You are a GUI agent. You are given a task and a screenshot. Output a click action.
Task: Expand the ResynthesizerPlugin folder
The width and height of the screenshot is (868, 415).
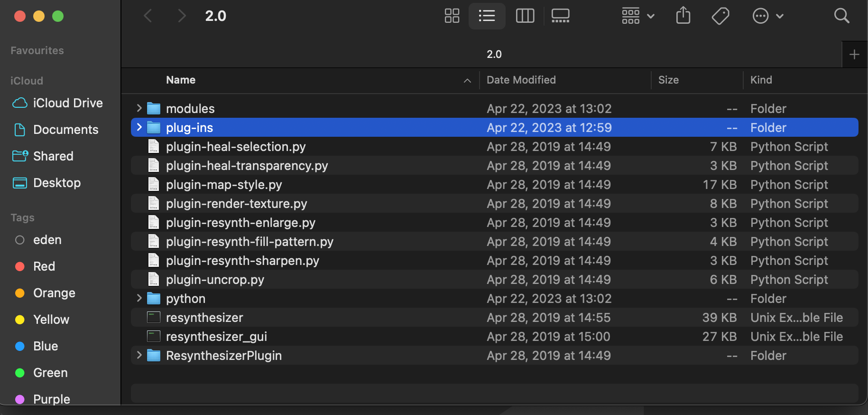[139, 355]
